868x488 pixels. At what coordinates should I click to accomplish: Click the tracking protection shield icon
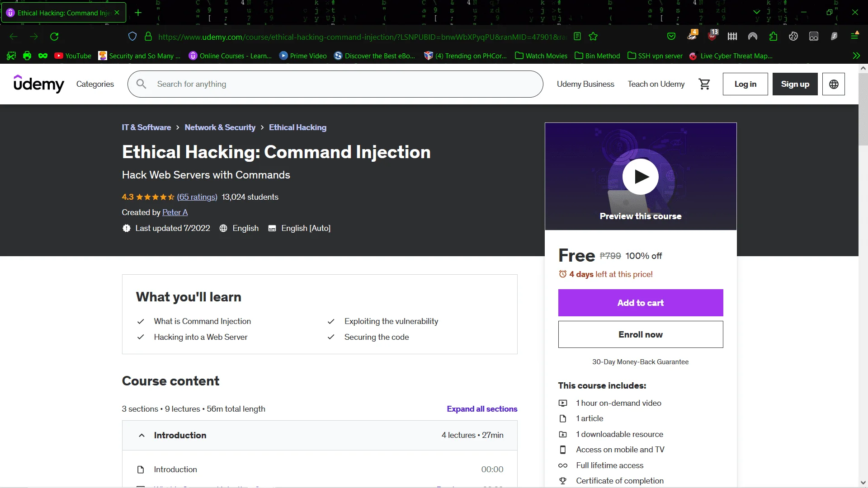(x=132, y=37)
